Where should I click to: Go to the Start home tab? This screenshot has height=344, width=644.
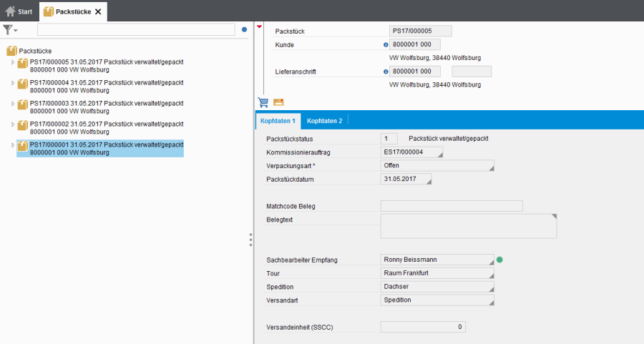[19, 11]
